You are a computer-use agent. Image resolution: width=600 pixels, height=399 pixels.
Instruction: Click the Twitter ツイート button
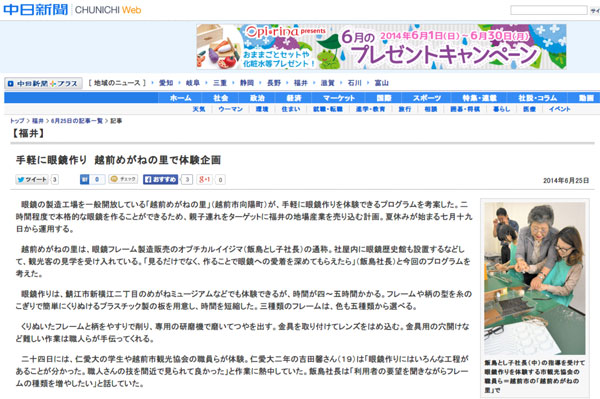click(x=32, y=179)
